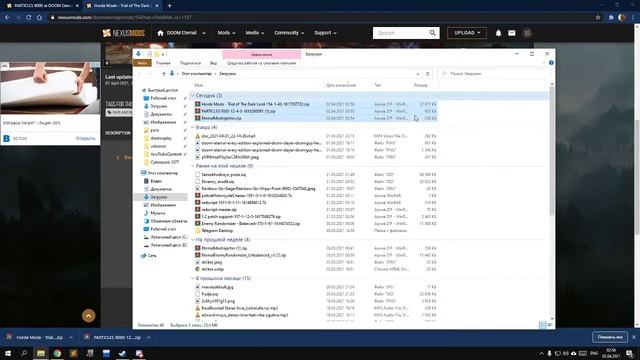Viewport: 640px width, 360px height.
Task: Click Показать все downloads button
Action: pos(610,337)
